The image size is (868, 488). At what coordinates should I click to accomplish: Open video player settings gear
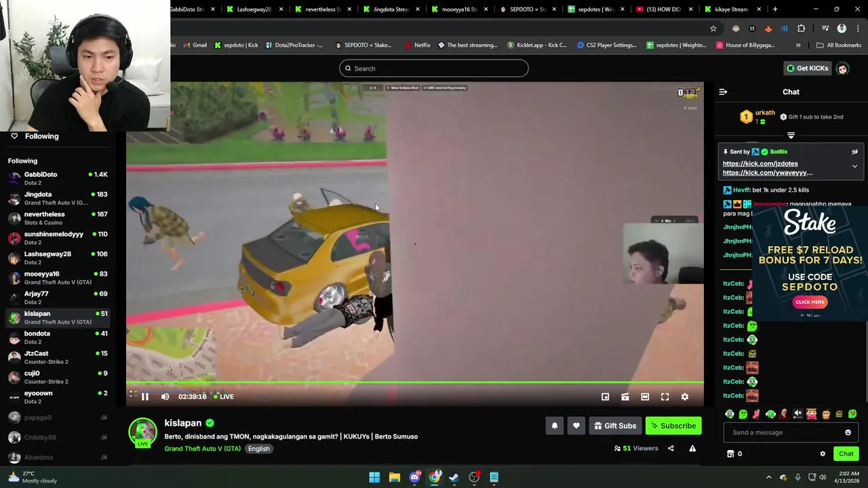(x=684, y=396)
